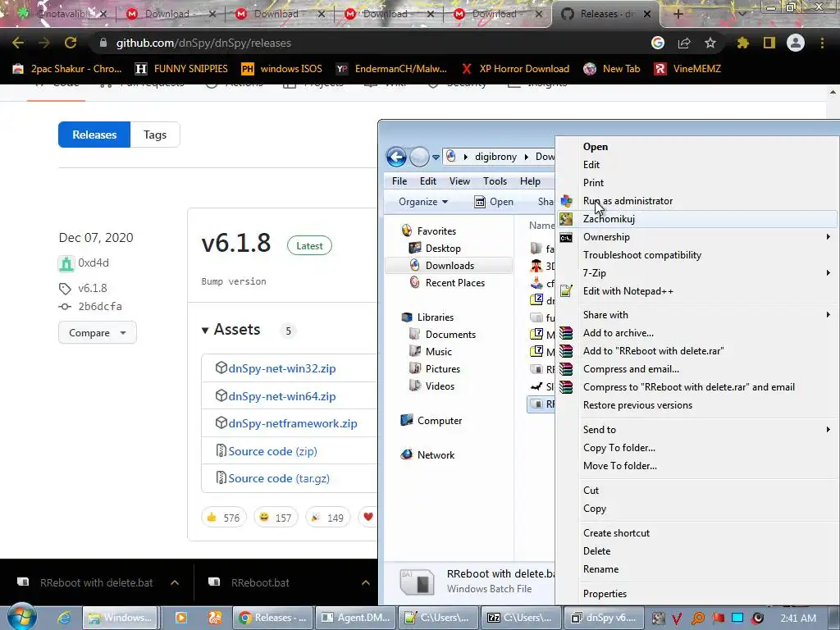Download Source code (zip)
This screenshot has height=630, width=840.
point(272,451)
